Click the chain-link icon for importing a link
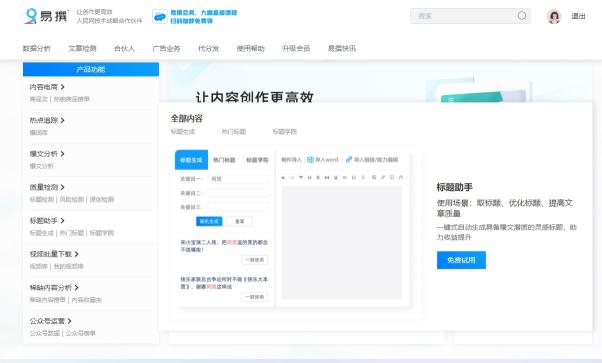 coord(349,159)
